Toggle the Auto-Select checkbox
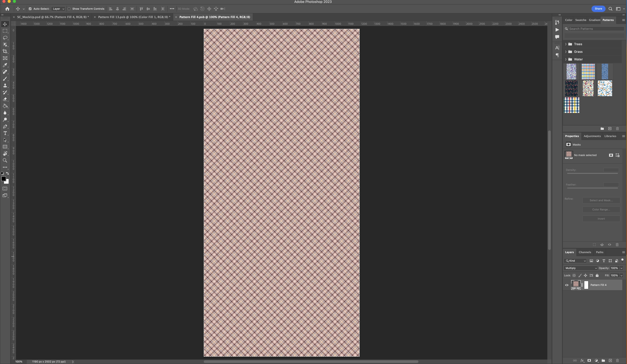 (x=30, y=9)
